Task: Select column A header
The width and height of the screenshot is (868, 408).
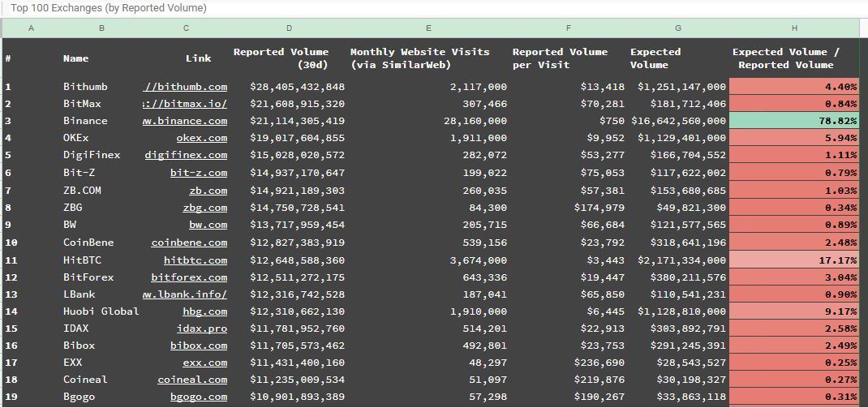Action: 31,28
